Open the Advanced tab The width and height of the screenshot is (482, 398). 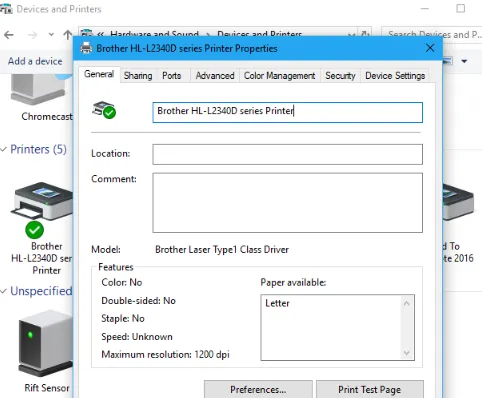215,76
